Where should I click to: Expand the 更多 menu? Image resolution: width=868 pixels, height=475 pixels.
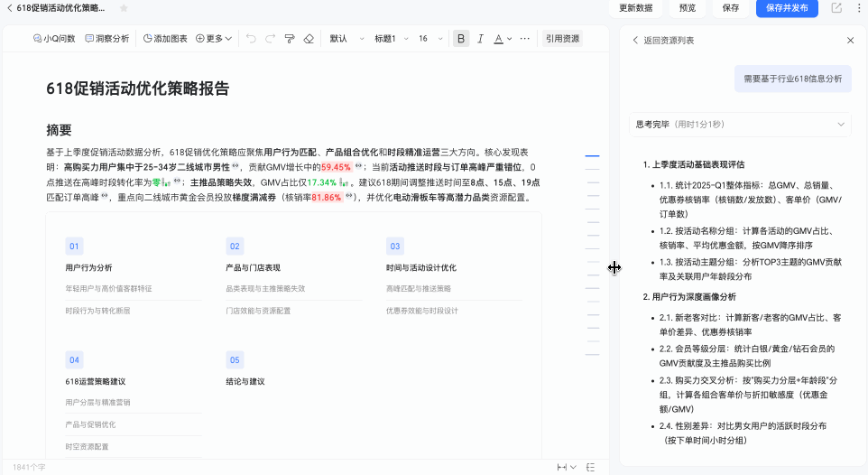pos(214,39)
